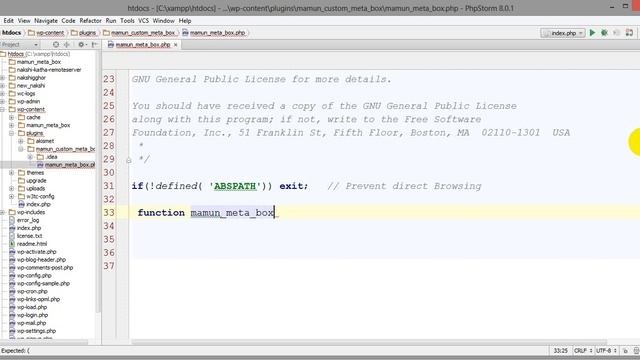640x360 pixels.
Task: Click the scroll from source target icon
Action: click(x=56, y=44)
